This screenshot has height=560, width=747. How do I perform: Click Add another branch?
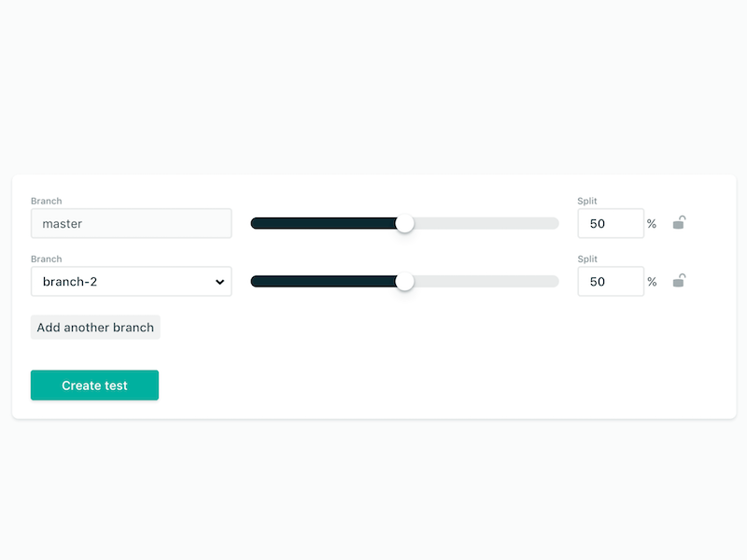click(x=94, y=327)
